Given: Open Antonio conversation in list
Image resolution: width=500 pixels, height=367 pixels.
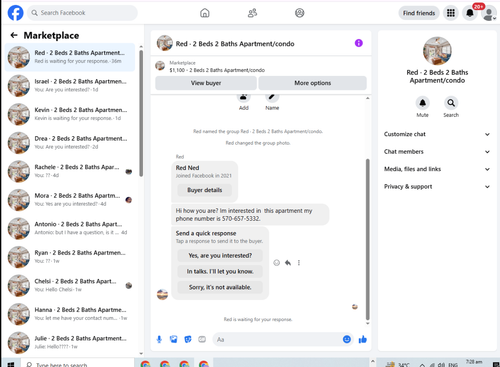Looking at the screenshot, I should (x=70, y=228).
